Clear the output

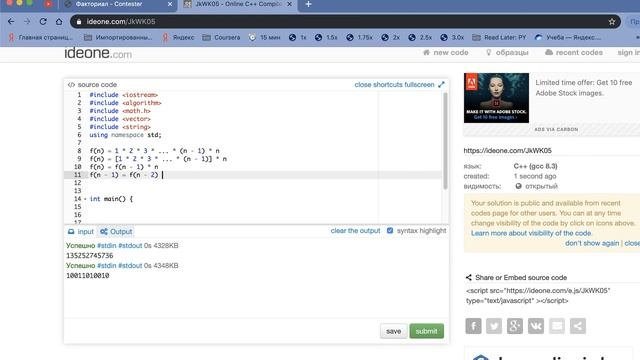(x=355, y=231)
